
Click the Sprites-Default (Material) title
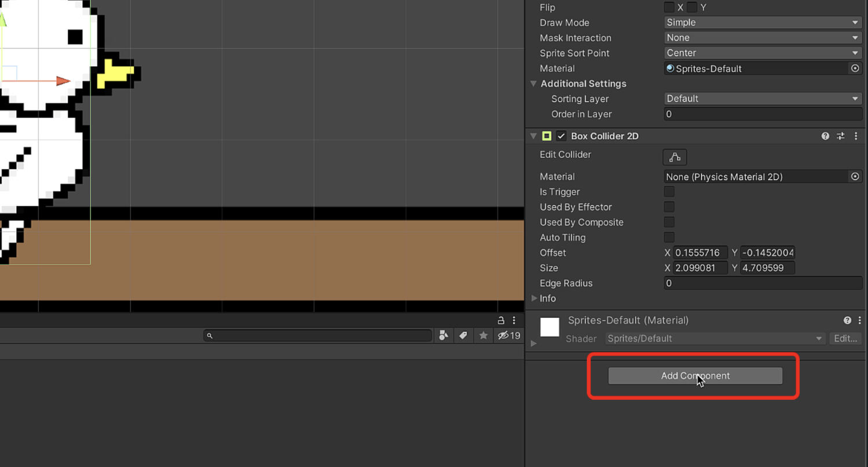click(628, 320)
